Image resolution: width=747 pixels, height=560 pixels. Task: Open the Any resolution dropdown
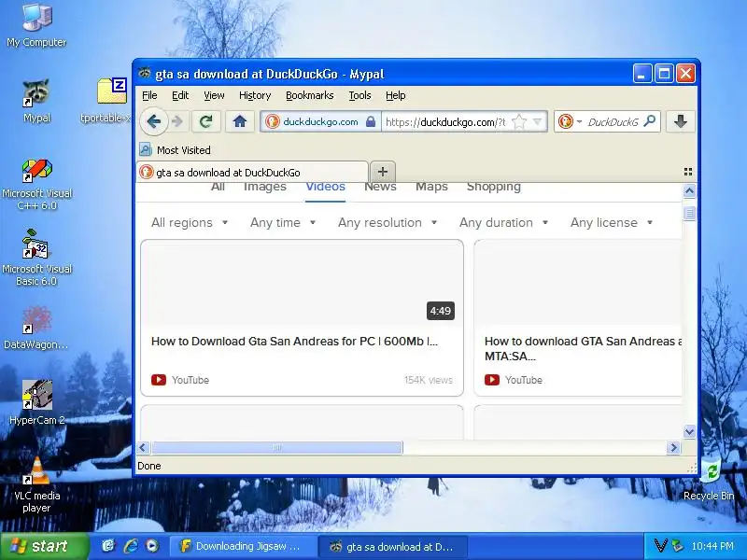(388, 222)
